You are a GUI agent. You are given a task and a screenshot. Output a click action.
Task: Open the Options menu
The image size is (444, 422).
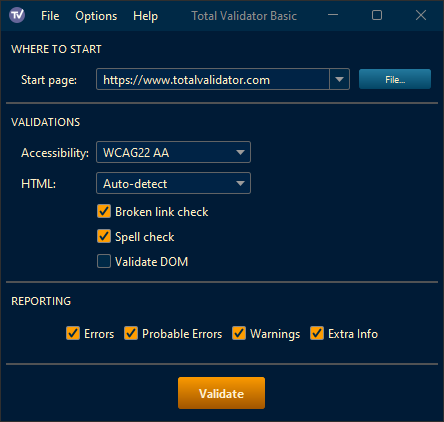tap(96, 16)
